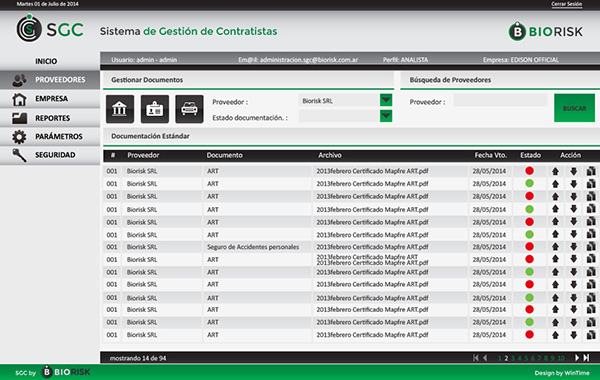Select EMPRESA in the sidebar

(52, 99)
